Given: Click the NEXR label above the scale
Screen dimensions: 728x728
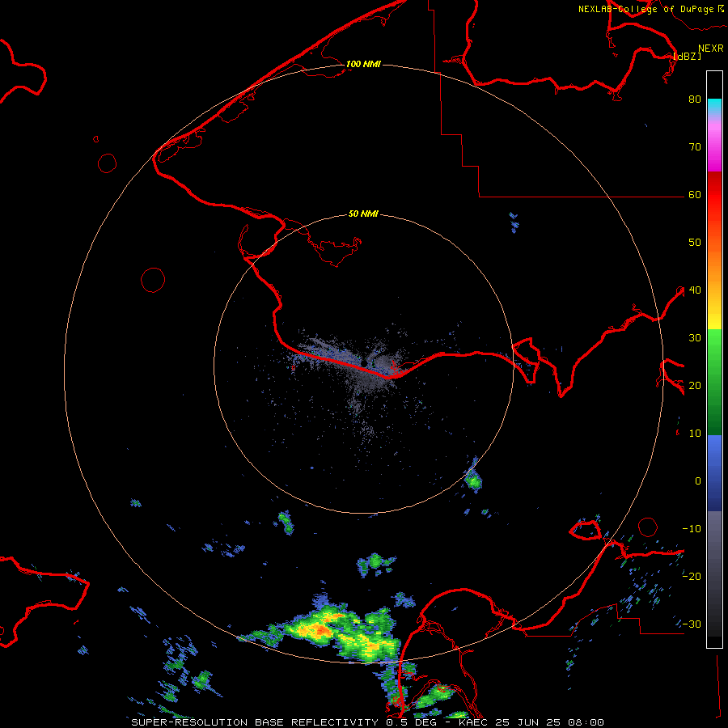Looking at the screenshot, I should pos(711,49).
